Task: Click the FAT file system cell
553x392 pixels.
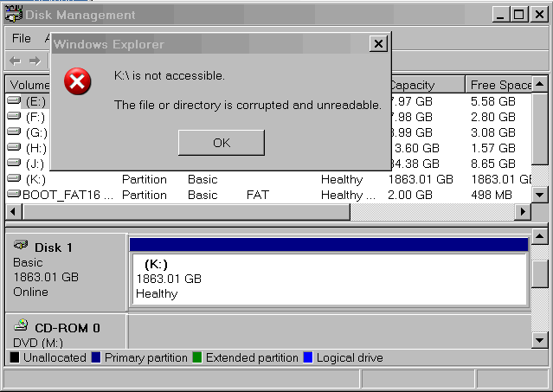Action: tap(257, 195)
